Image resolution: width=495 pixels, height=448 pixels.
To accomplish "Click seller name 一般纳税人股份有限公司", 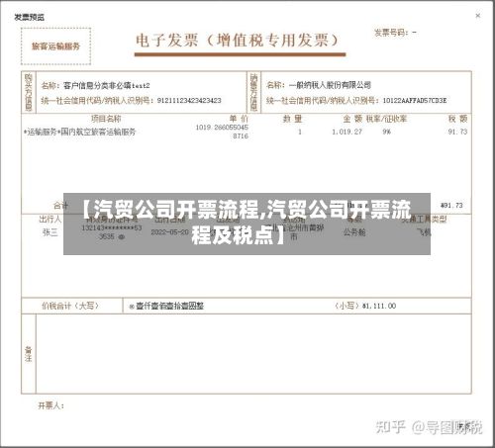I will 330,85.
